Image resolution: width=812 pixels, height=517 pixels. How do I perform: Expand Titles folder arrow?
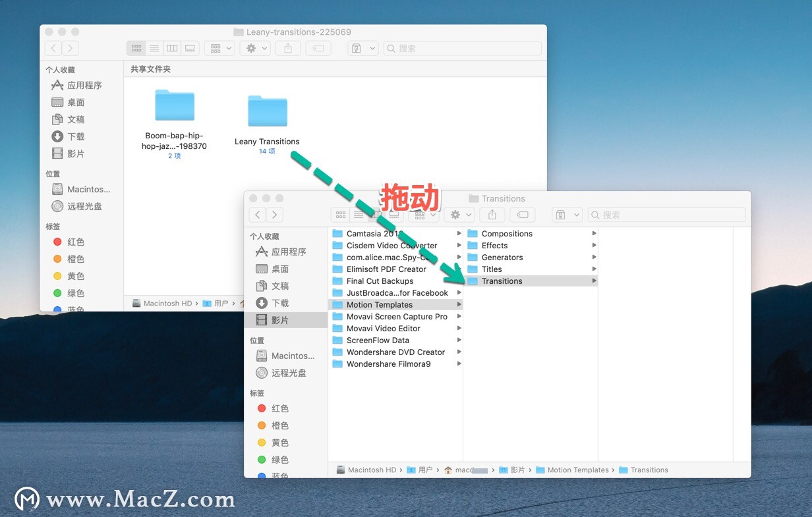594,269
